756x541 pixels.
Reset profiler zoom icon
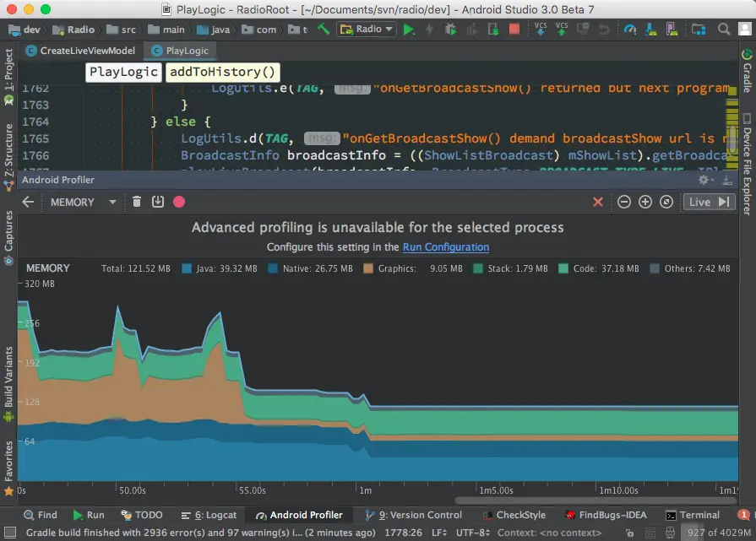click(666, 202)
